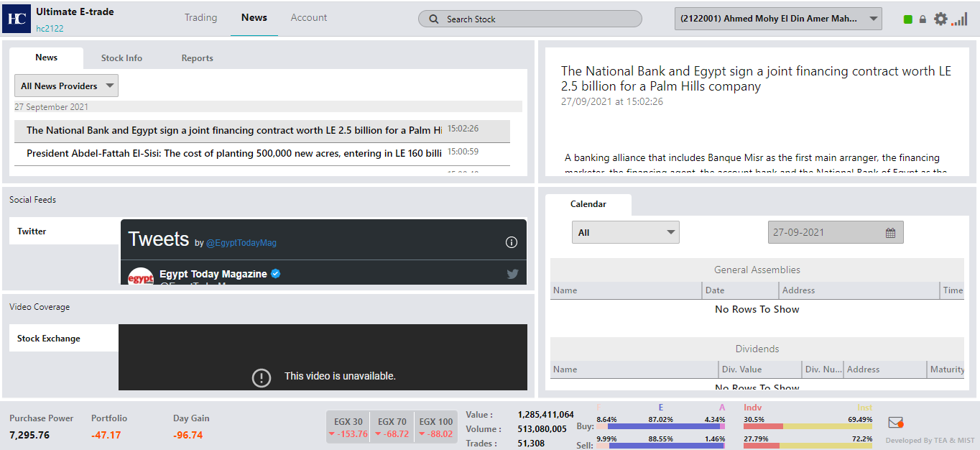This screenshot has height=450, width=980.
Task: Open settings with the gear icon
Action: pos(940,19)
